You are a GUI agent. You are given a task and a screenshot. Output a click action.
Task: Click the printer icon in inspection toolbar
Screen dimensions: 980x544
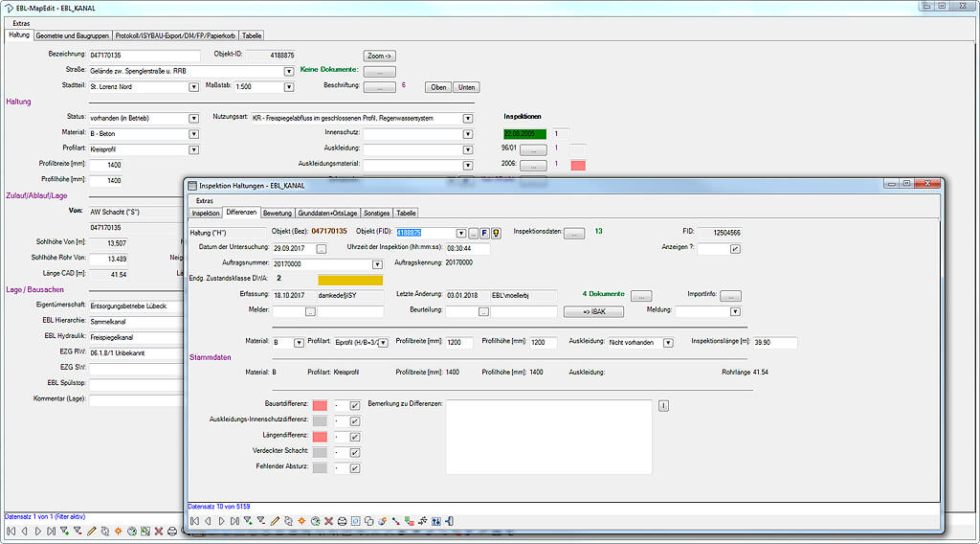(342, 521)
